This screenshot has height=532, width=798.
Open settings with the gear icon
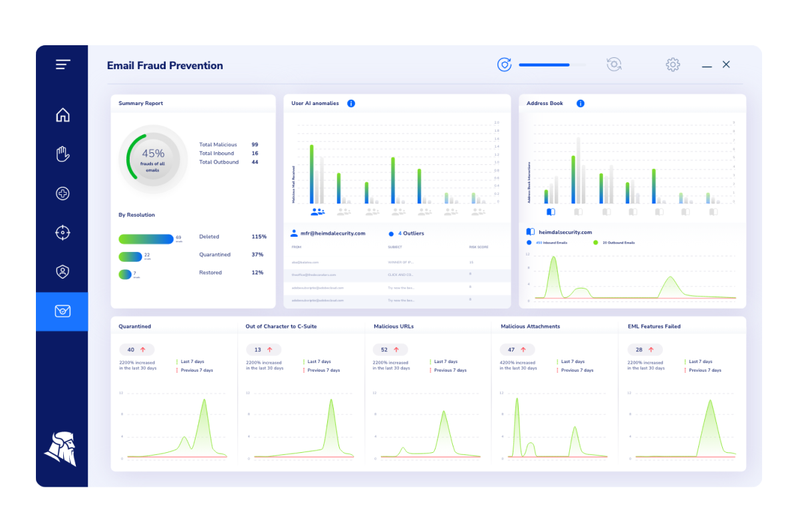[673, 65]
